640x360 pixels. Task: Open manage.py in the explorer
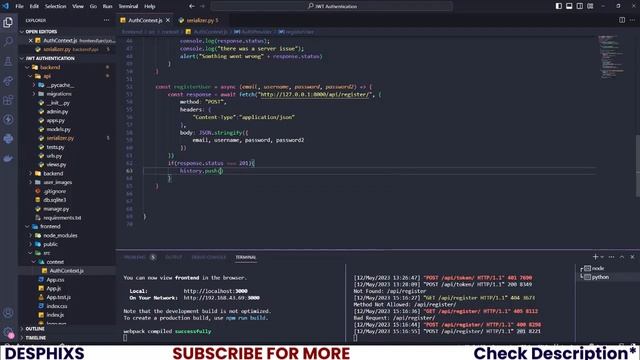pos(56,209)
